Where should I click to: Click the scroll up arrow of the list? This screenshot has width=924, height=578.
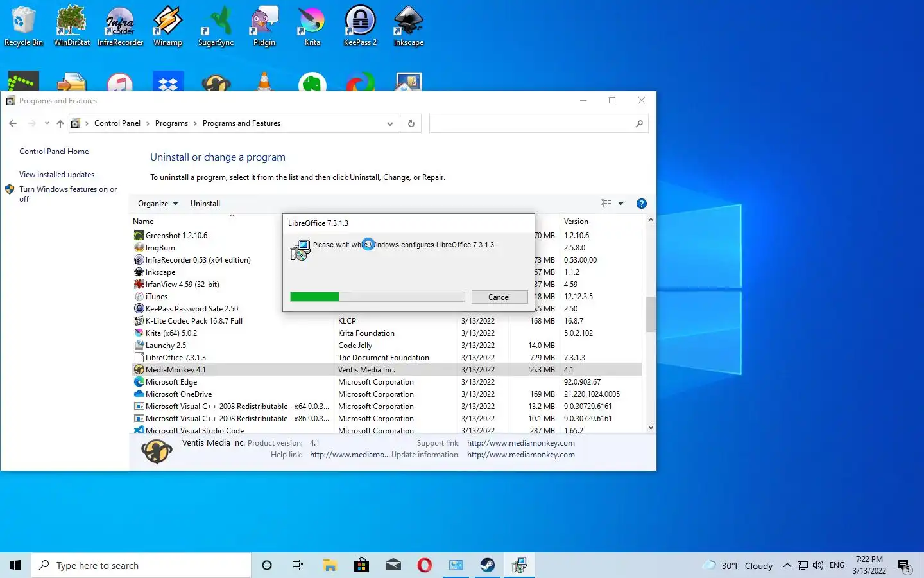651,220
